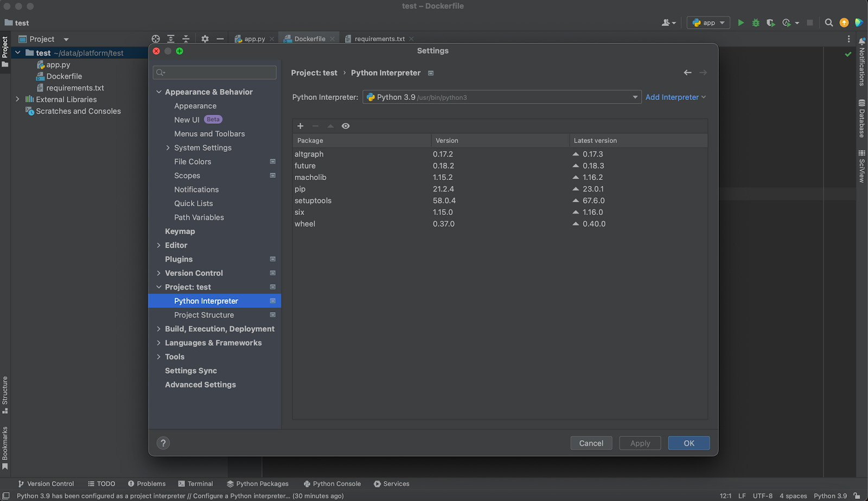Open the Python Packages tool window
The height and width of the screenshot is (501, 868).
point(263,483)
